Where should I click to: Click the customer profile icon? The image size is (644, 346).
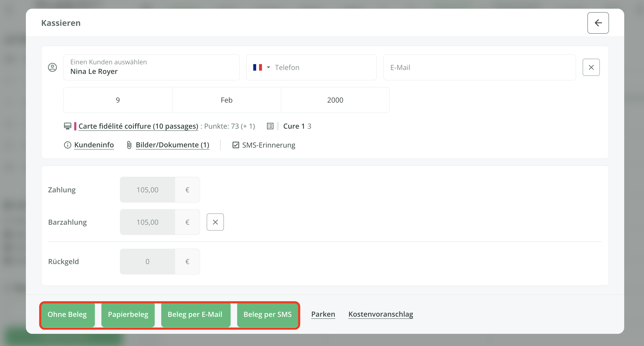pyautogui.click(x=52, y=67)
